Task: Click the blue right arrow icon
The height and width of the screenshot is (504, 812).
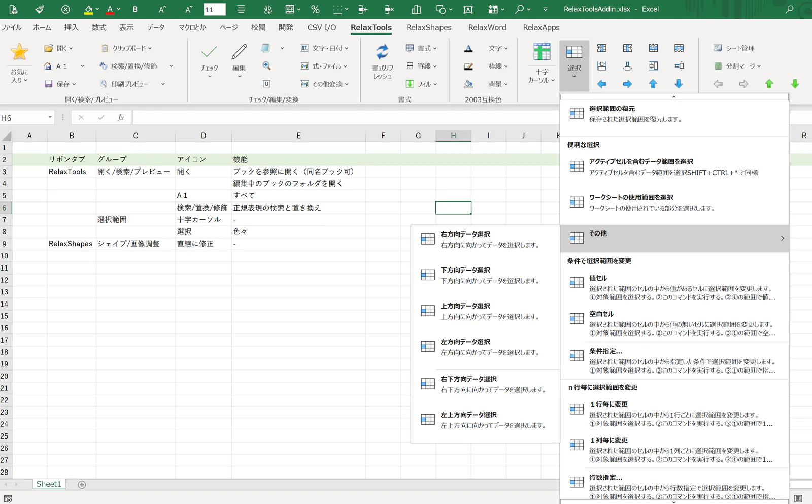Action: point(627,84)
